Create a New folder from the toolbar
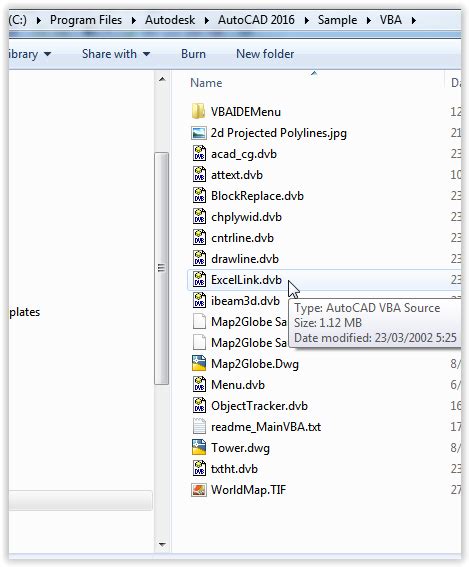Image resolution: width=469 pixels, height=567 pixels. pyautogui.click(x=265, y=54)
